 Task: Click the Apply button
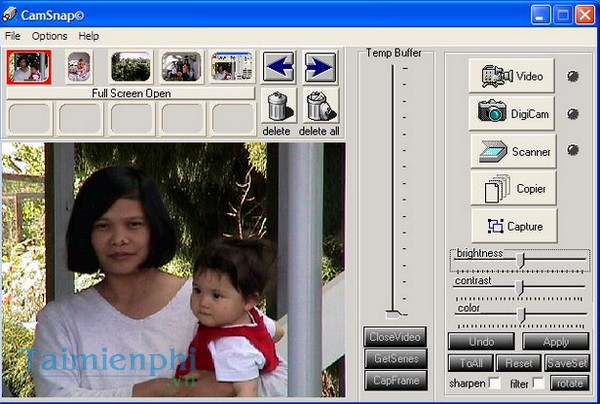(554, 342)
